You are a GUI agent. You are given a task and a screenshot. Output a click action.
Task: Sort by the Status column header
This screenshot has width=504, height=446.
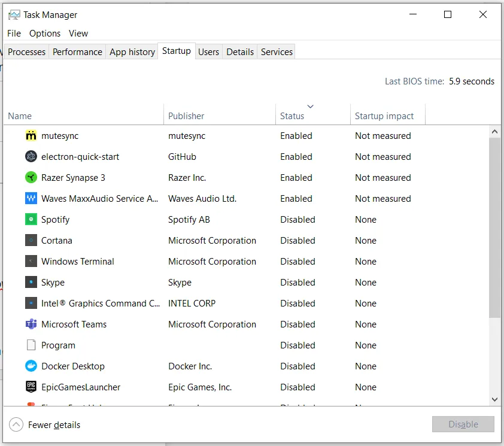[x=312, y=116]
